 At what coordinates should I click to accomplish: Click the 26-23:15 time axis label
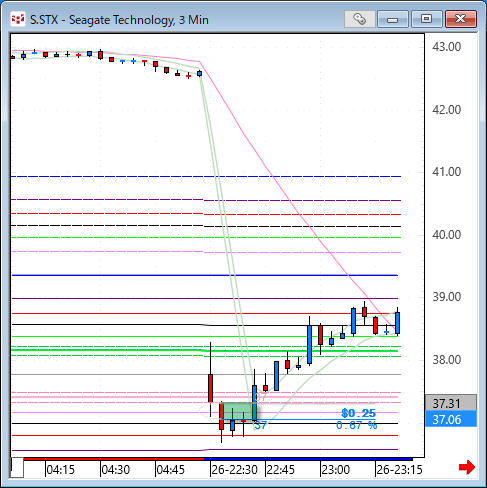[399, 470]
